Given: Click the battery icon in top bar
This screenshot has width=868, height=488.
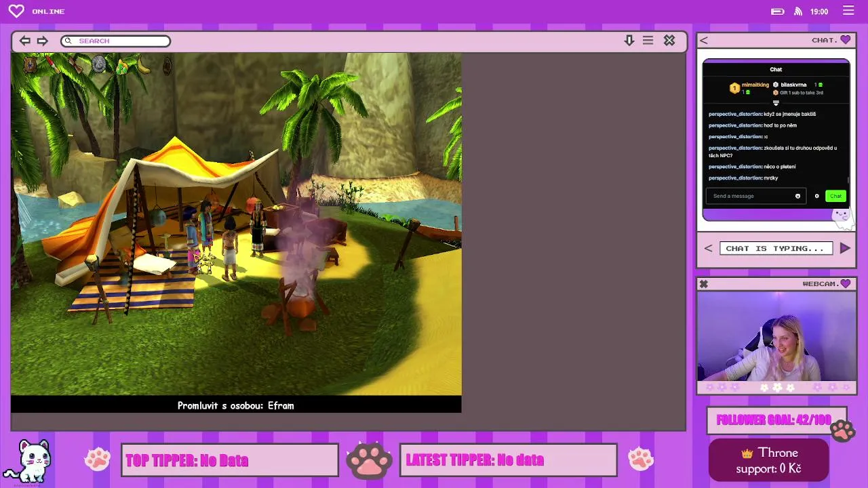Looking at the screenshot, I should click(778, 12).
